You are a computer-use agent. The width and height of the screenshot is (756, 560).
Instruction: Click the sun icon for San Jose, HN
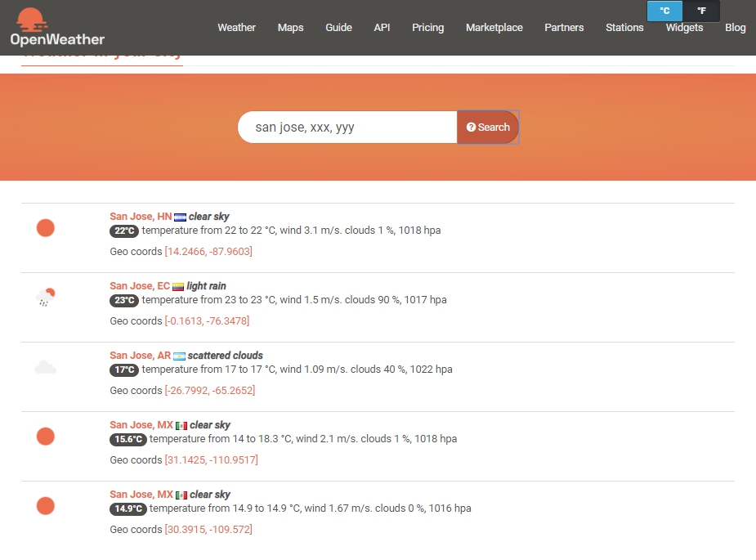[x=46, y=228]
